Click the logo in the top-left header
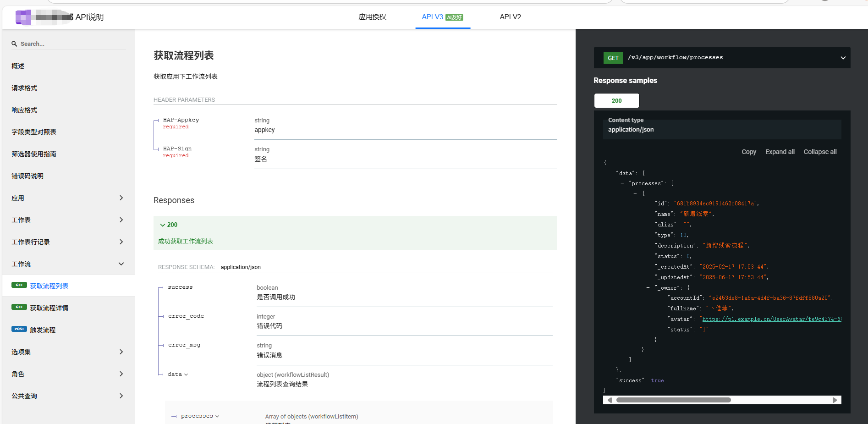 [24, 17]
